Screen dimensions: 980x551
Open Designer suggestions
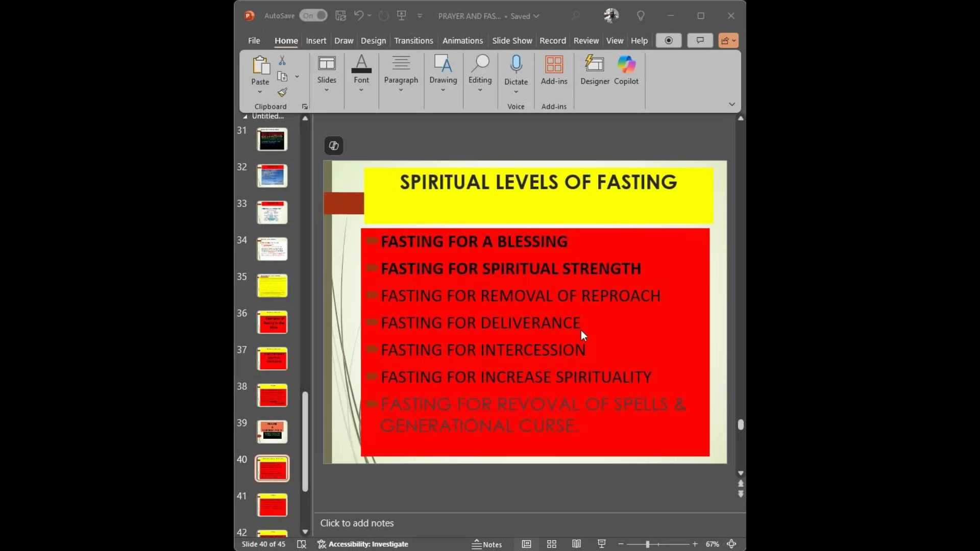tap(595, 70)
